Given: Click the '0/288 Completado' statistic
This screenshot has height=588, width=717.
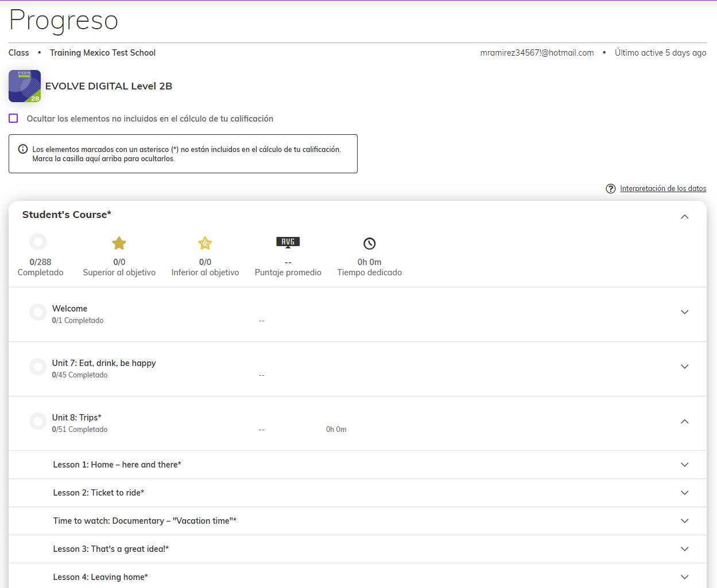Looking at the screenshot, I should [x=40, y=267].
